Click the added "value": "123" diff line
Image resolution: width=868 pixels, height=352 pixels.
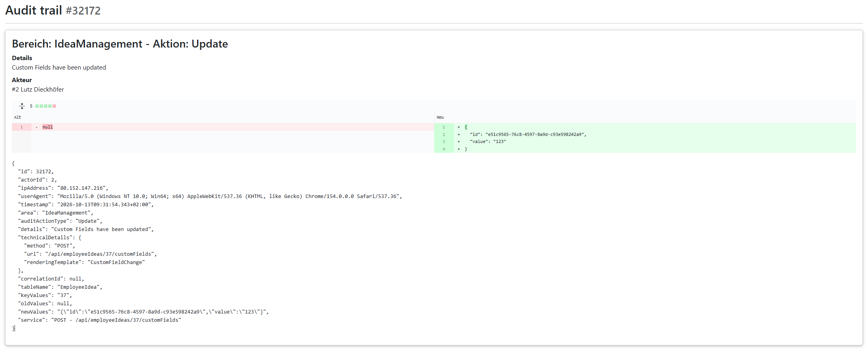488,141
